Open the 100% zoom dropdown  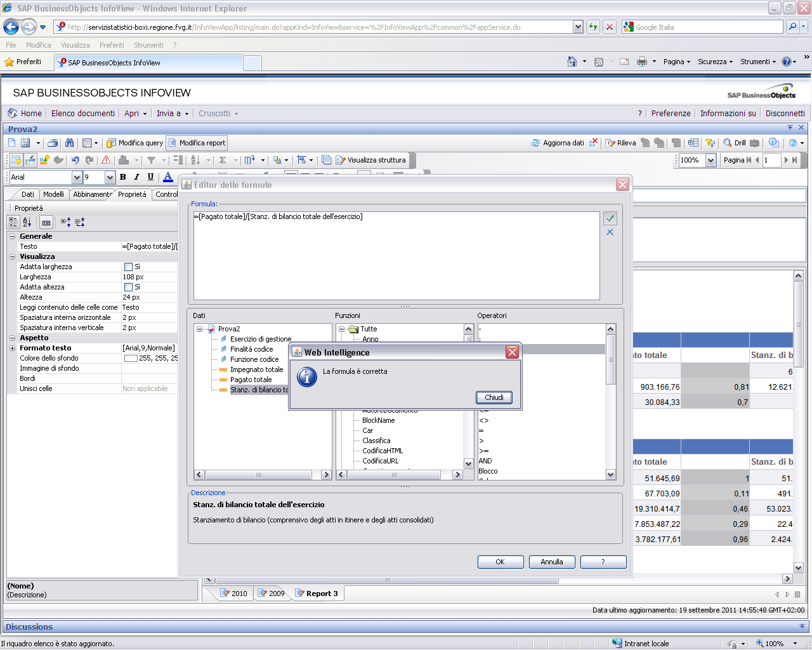710,160
